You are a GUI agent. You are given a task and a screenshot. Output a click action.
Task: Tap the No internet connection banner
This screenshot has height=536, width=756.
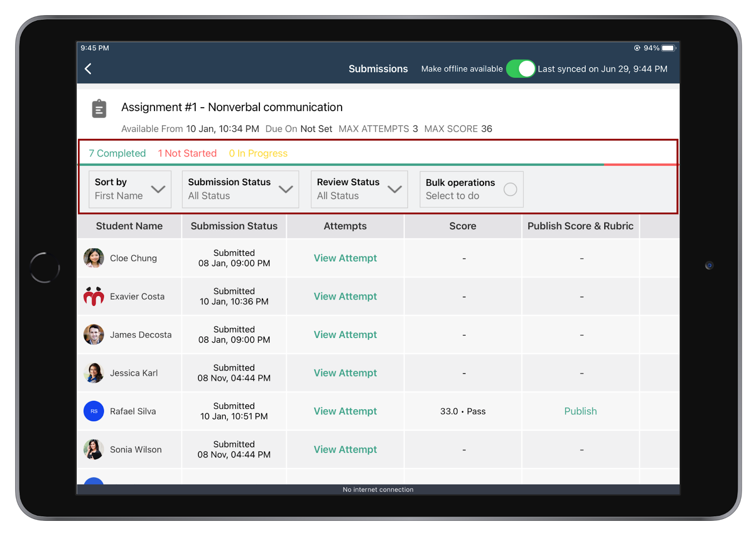click(x=378, y=490)
